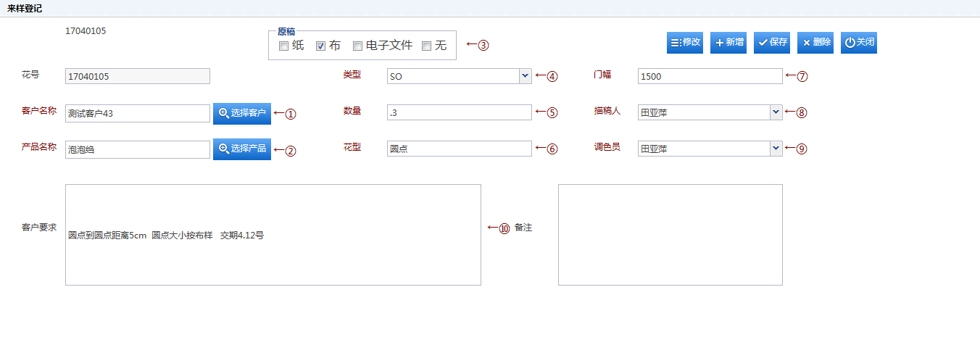The width and height of the screenshot is (980, 337).
Task: Expand the 类型 dropdown showing SO
Action: [x=525, y=76]
